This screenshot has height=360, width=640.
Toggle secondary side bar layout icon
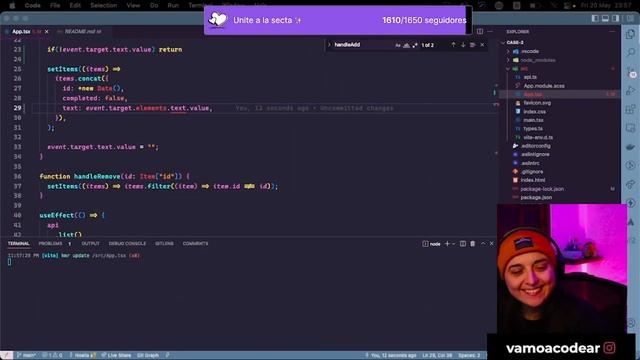click(615, 18)
